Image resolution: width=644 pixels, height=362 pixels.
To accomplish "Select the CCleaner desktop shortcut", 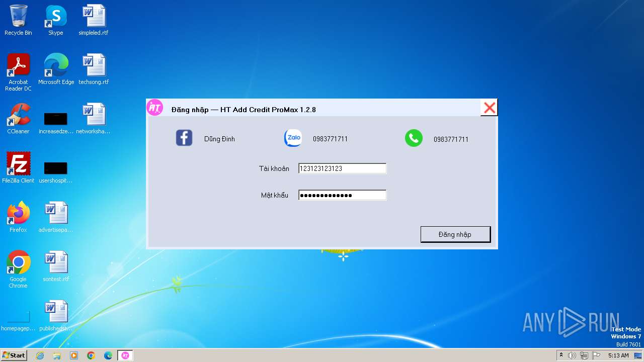I will [x=18, y=119].
